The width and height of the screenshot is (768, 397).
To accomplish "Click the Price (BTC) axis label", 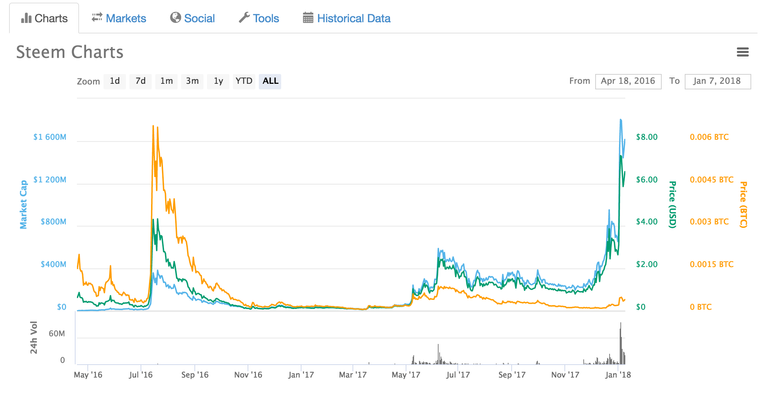I will [743, 205].
